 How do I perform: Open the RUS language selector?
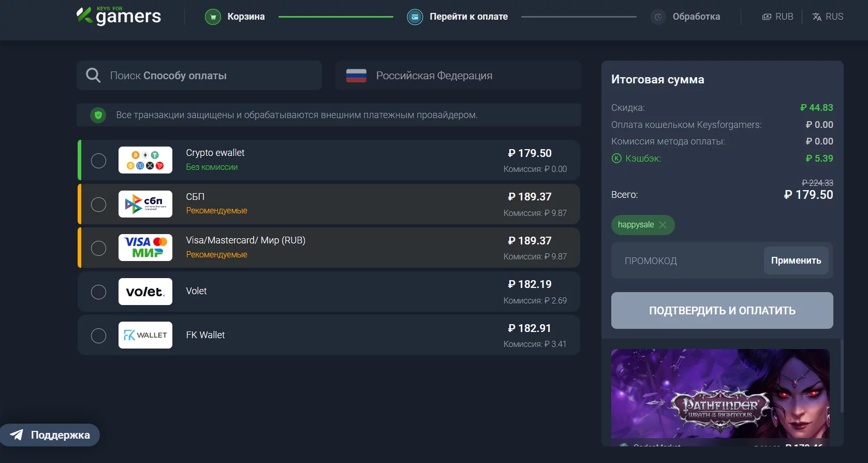click(x=828, y=17)
